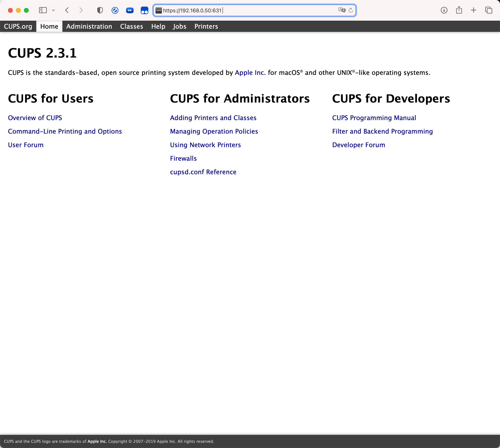500x448 pixels.
Task: Open the cupsd.conf Reference link
Action: (203, 172)
